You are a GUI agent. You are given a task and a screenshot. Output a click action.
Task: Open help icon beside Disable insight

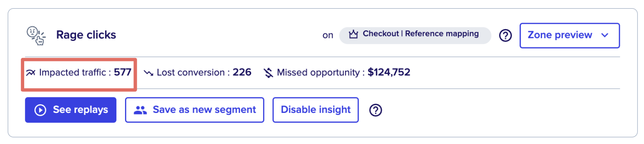tap(376, 110)
